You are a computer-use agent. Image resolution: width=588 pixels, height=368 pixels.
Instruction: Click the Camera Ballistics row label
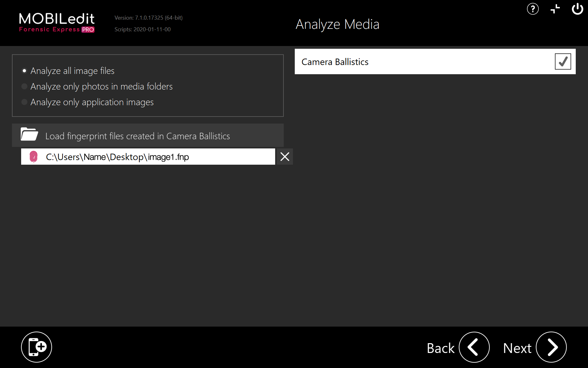pos(335,62)
